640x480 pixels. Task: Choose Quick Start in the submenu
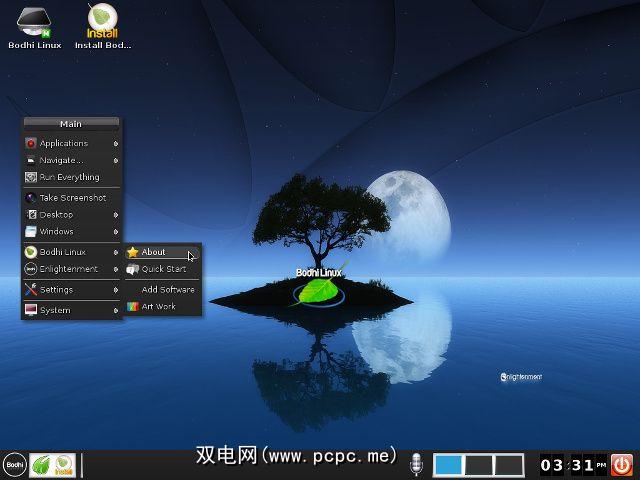(163, 269)
